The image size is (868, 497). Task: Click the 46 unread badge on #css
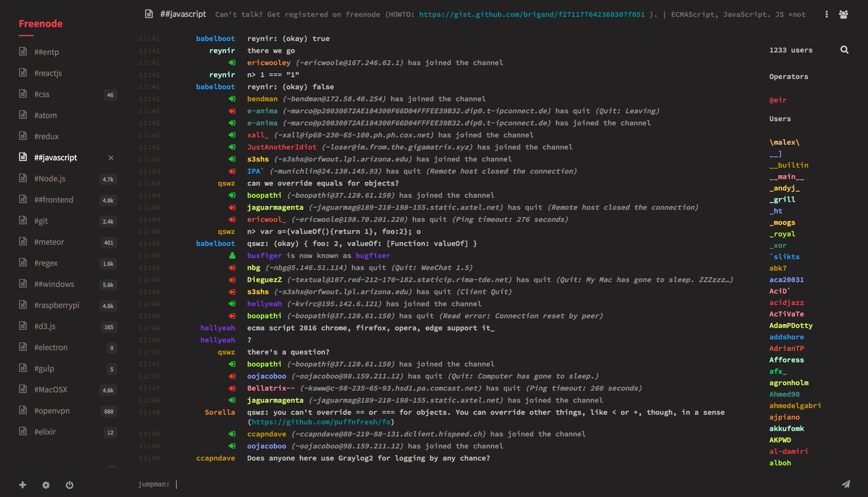point(110,95)
